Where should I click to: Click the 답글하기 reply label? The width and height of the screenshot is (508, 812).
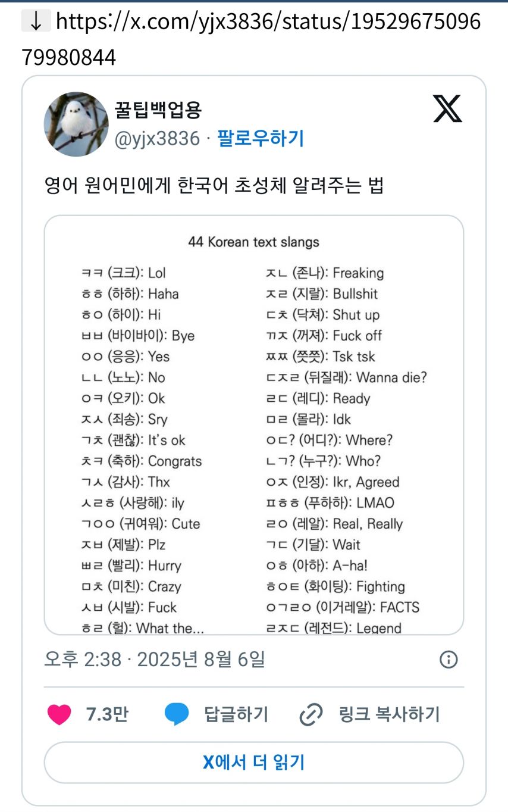pyautogui.click(x=236, y=714)
